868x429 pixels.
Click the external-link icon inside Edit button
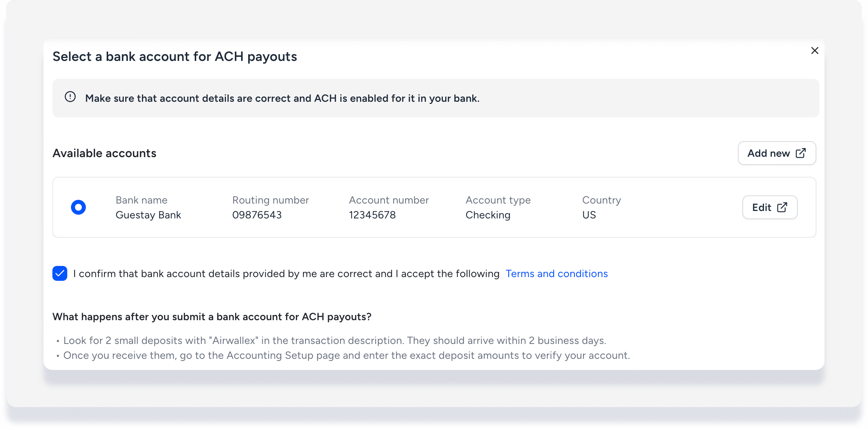[782, 207]
